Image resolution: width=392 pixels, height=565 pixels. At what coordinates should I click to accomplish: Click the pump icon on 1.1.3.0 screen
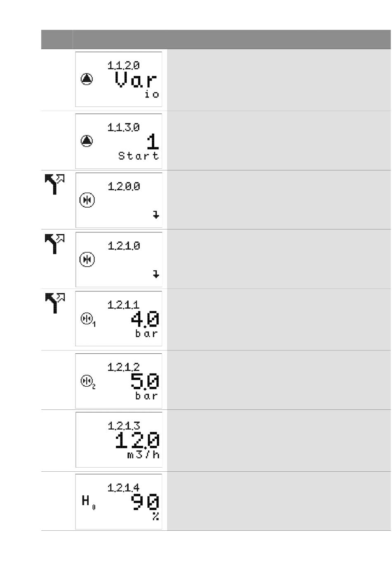[x=87, y=141]
